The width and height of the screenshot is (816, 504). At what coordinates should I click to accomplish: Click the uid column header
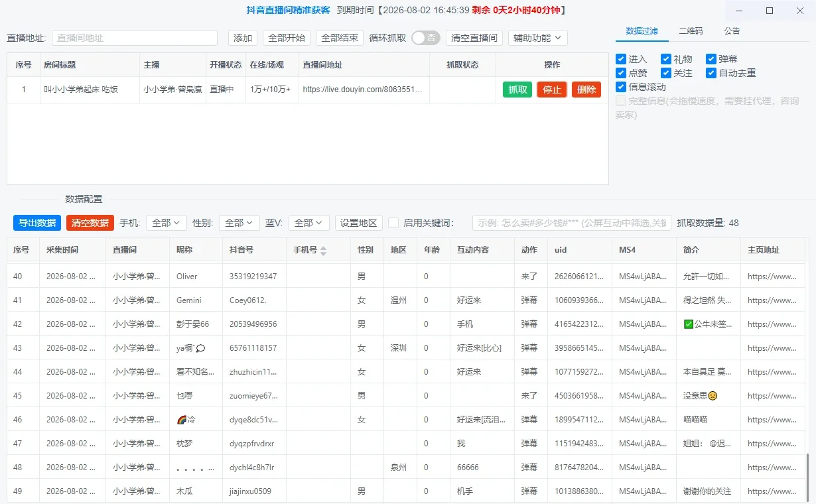pyautogui.click(x=580, y=251)
